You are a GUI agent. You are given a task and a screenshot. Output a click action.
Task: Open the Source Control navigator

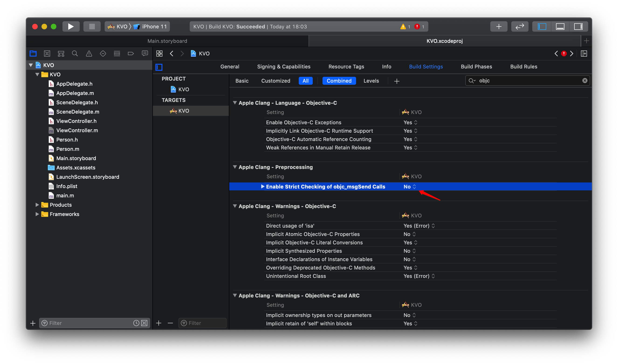coord(47,54)
